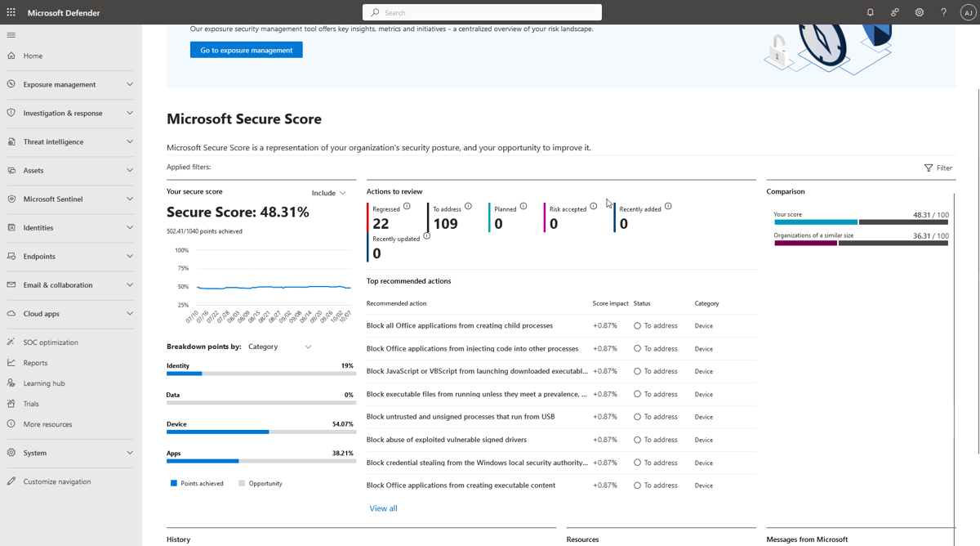This screenshot has width=980, height=546.
Task: Open Reports from the left navigation
Action: (x=35, y=363)
